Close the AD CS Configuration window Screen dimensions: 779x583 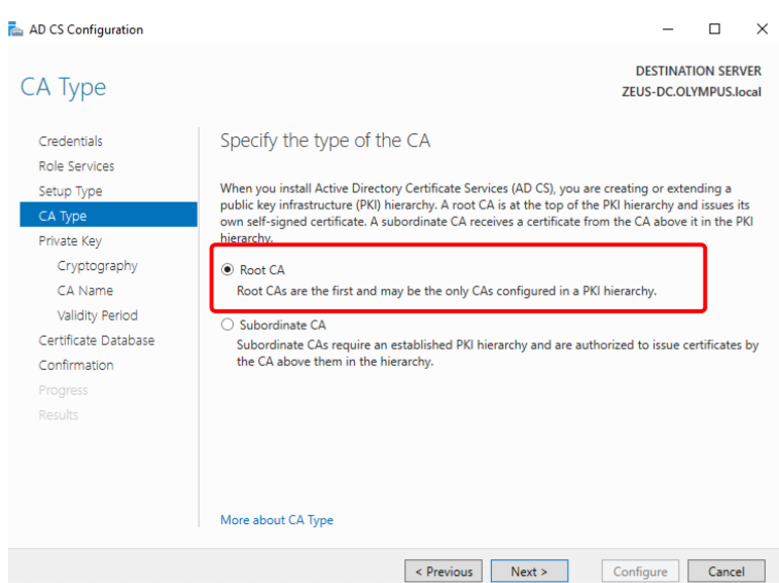(x=761, y=29)
